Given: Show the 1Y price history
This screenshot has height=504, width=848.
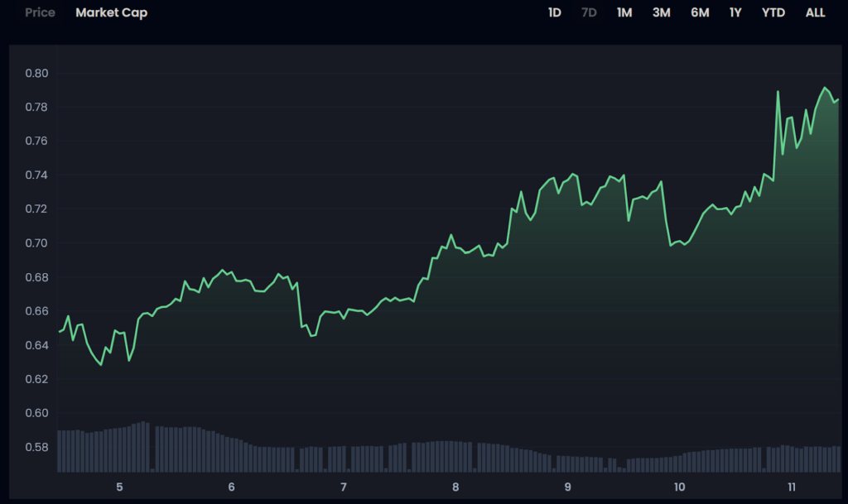Looking at the screenshot, I should pos(735,13).
